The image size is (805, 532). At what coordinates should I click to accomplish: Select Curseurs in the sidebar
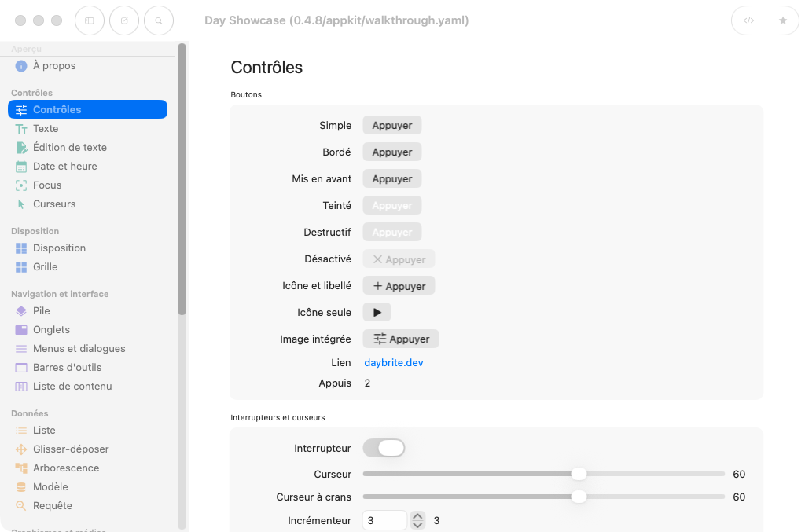(88, 204)
